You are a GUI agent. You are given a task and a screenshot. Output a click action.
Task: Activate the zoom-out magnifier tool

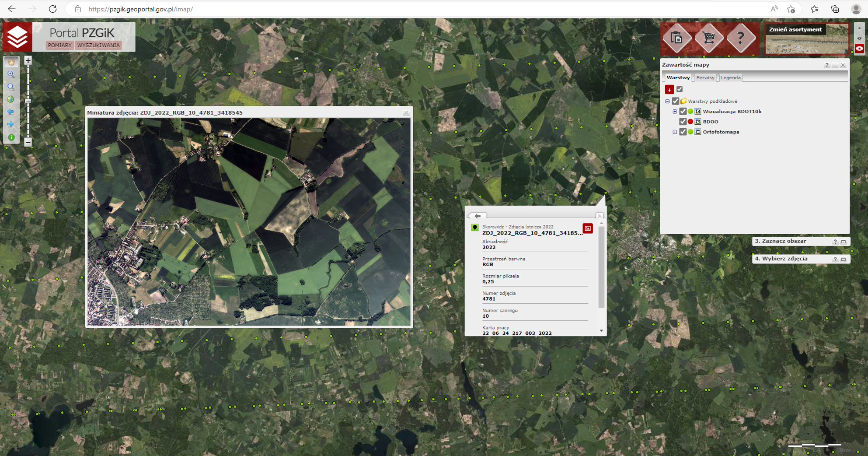11,87
